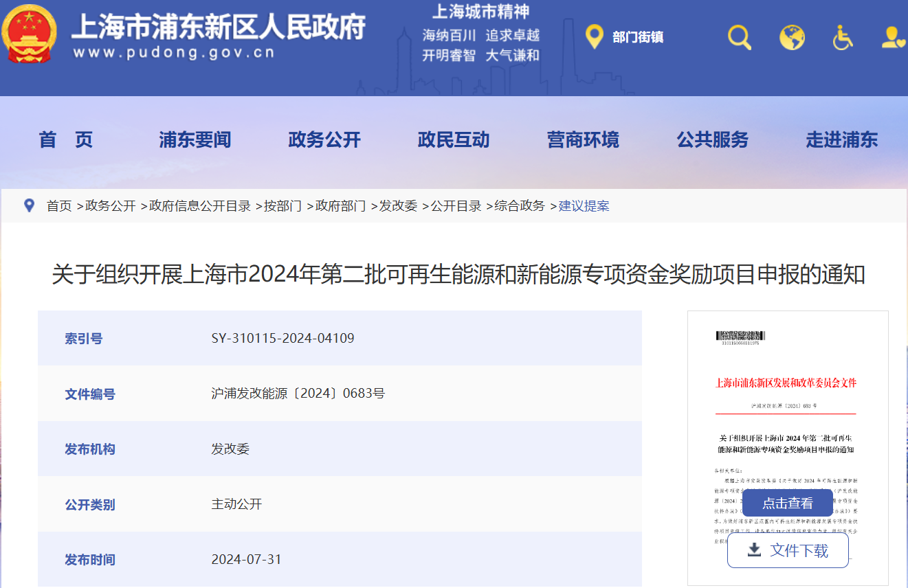908x588 pixels.
Task: Click the download arrow icon on 文件下载
Action: click(x=756, y=550)
